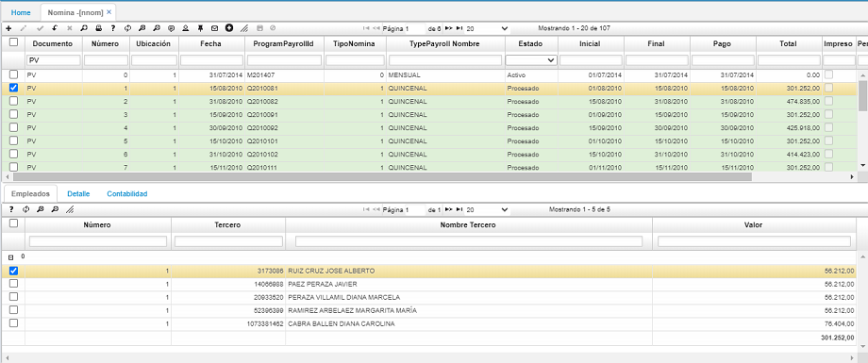Viewport: 868px width, 363px height.
Task: Click the Nombre Tercero filter field
Action: 469,241
